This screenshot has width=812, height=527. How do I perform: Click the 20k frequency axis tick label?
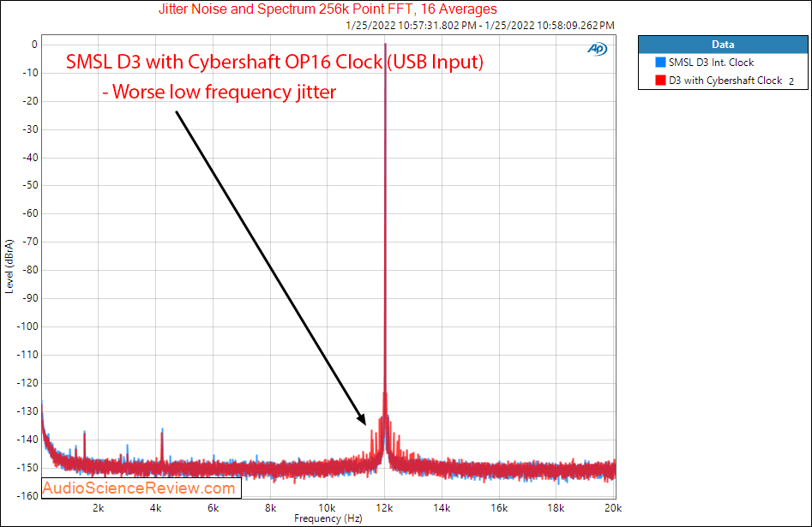click(613, 508)
